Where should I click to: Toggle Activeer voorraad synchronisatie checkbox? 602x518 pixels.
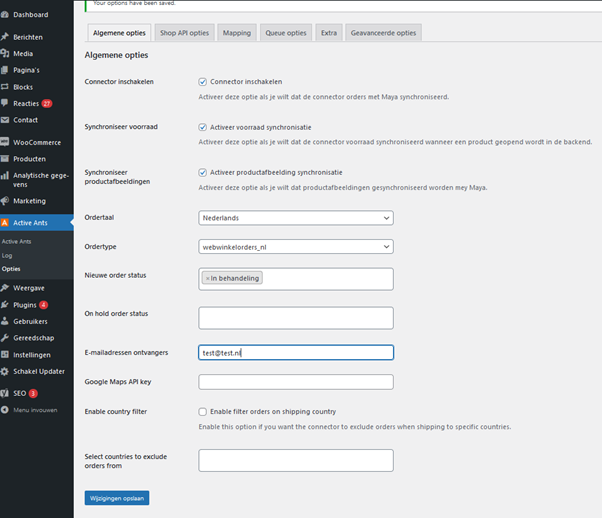pos(203,127)
